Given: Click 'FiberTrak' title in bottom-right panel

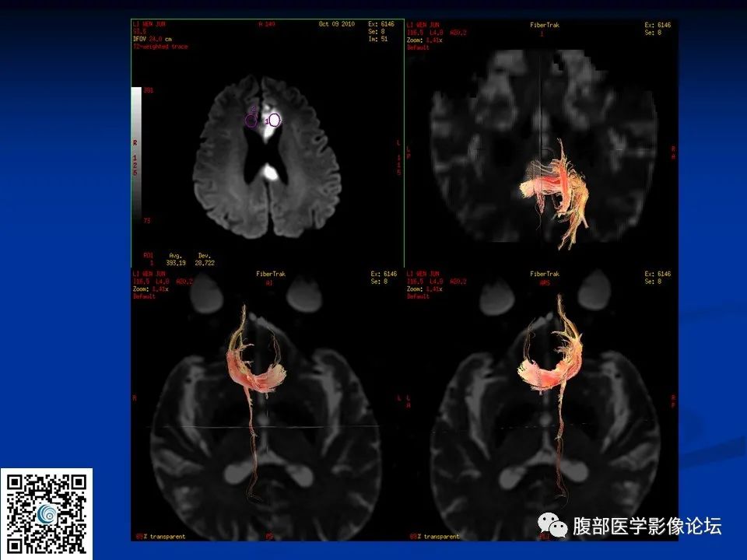Looking at the screenshot, I should coord(545,274).
